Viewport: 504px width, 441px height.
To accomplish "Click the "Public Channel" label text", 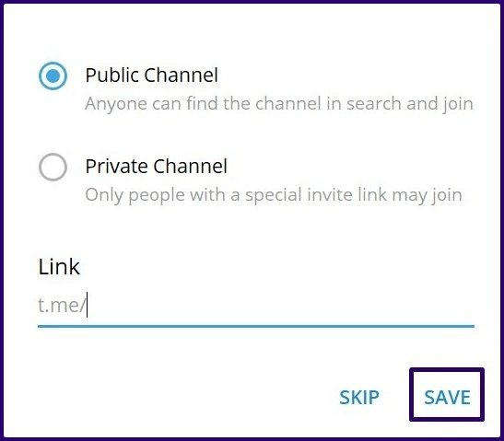I will [x=152, y=75].
